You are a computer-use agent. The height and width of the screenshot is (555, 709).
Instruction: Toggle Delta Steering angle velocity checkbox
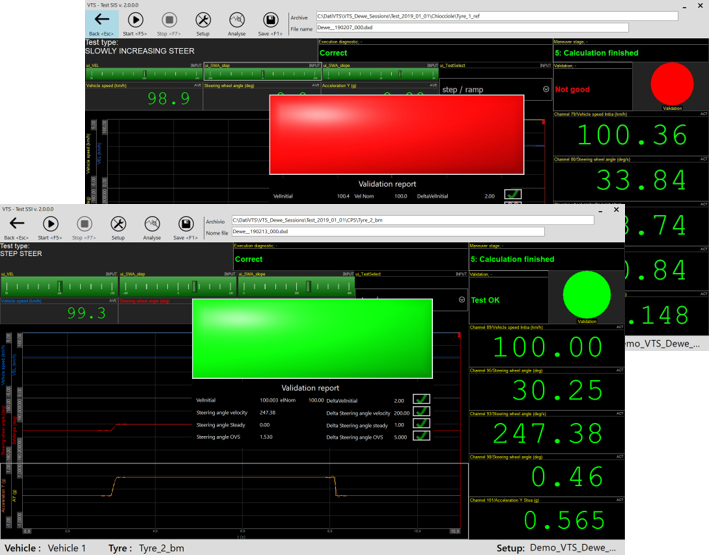pyautogui.click(x=422, y=412)
